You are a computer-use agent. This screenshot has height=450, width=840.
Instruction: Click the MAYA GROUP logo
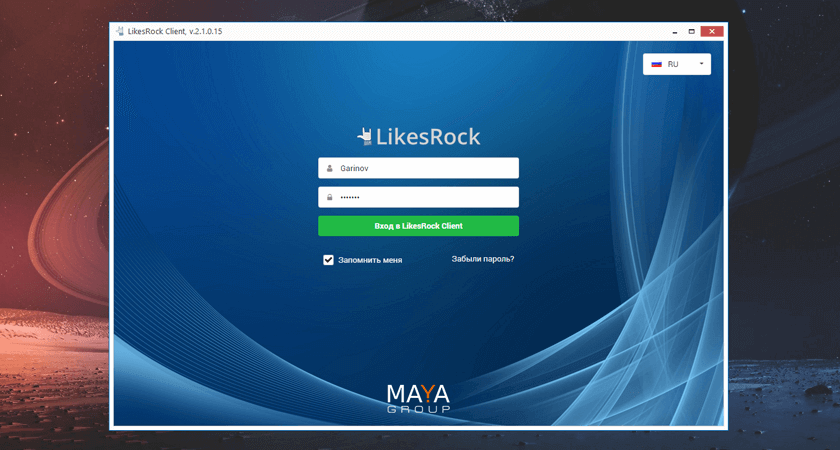click(x=418, y=399)
